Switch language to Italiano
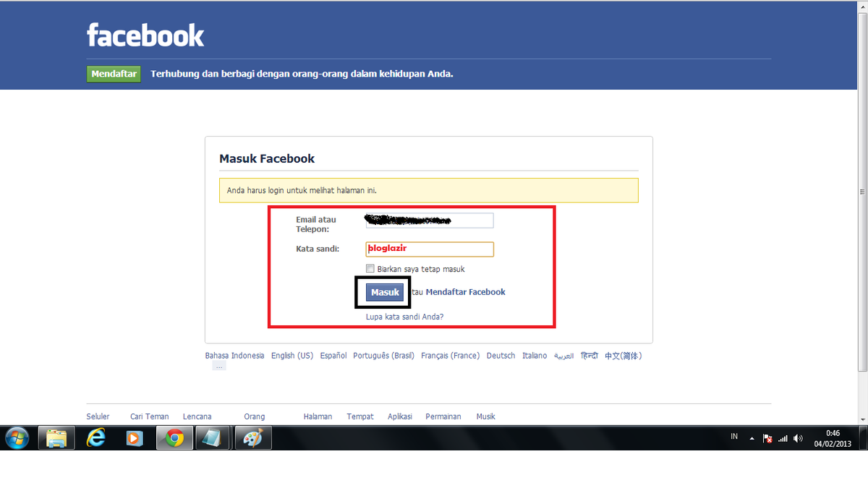This screenshot has width=868, height=488. tap(535, 356)
